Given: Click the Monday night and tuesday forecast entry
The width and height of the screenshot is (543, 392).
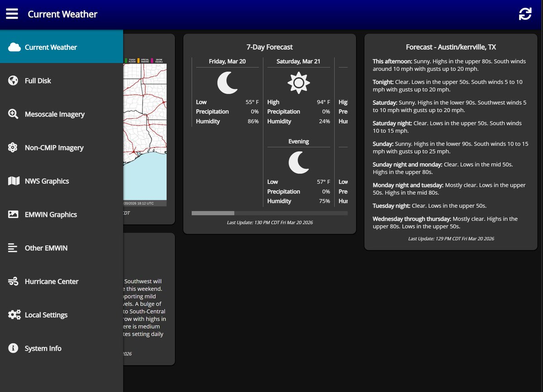Looking at the screenshot, I should point(451,189).
